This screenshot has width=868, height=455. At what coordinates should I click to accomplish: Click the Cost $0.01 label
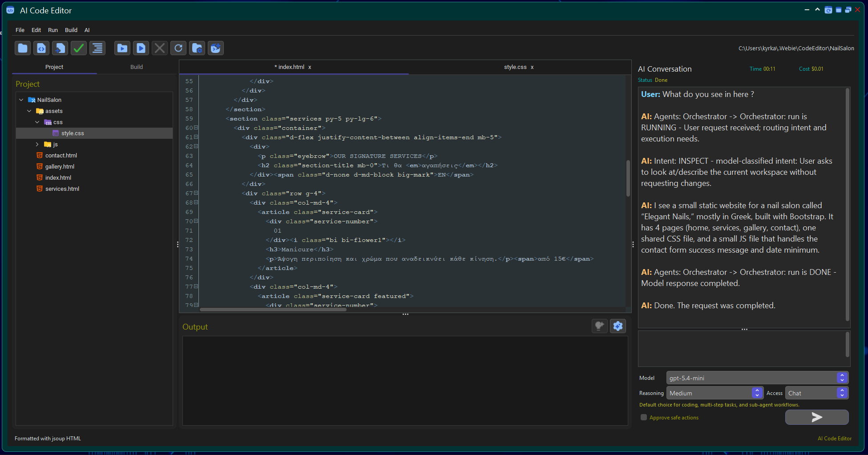[x=811, y=69]
